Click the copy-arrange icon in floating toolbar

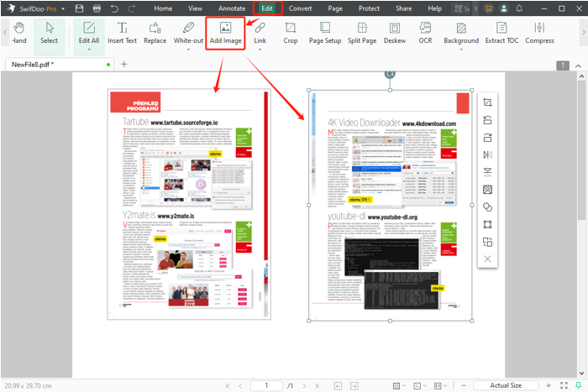[487, 242]
